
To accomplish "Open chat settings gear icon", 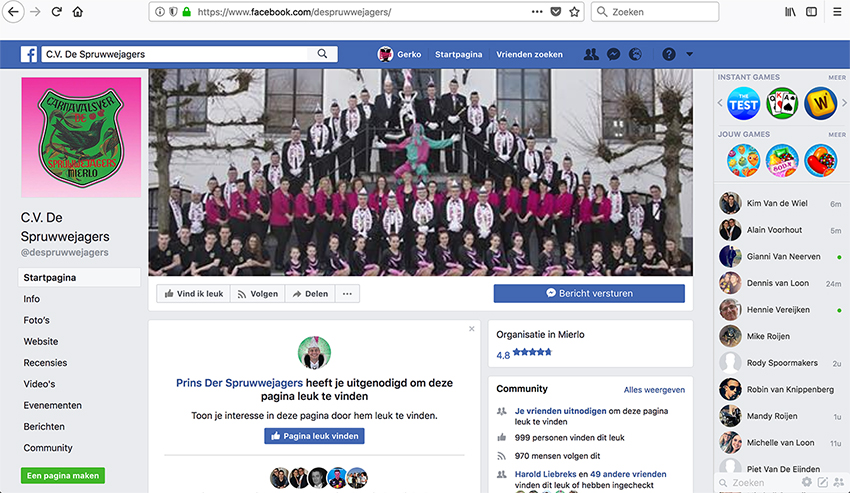I will [807, 482].
